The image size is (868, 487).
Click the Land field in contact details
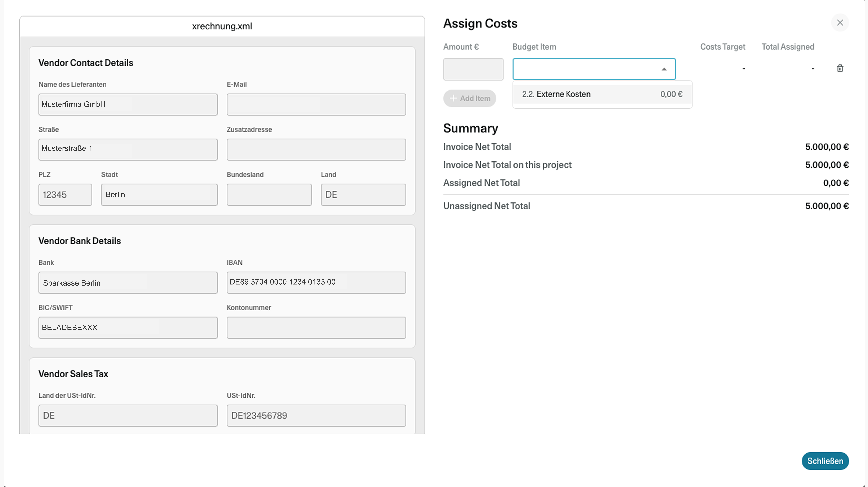[x=363, y=195]
